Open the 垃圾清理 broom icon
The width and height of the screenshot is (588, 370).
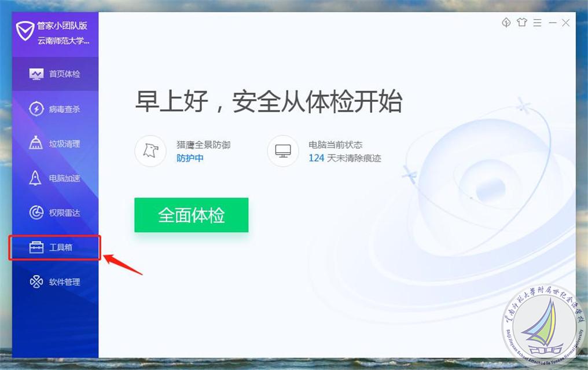pyautogui.click(x=36, y=143)
